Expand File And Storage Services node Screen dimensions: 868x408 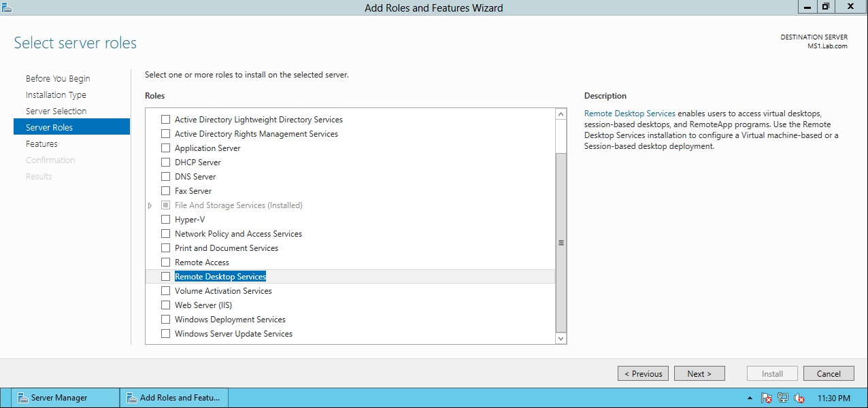(x=150, y=205)
